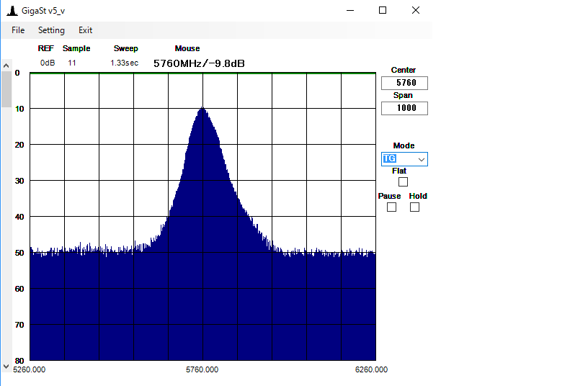Toggle the Hold checkbox

pyautogui.click(x=414, y=207)
